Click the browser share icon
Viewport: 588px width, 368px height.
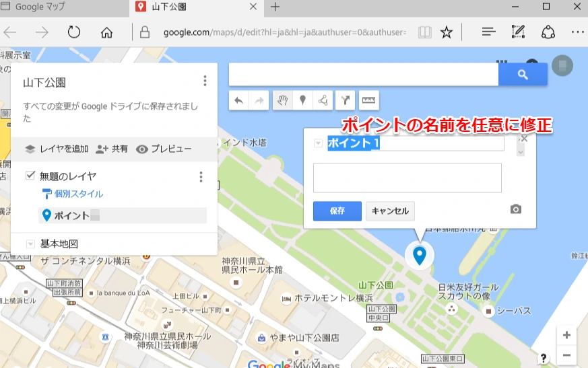point(548,32)
